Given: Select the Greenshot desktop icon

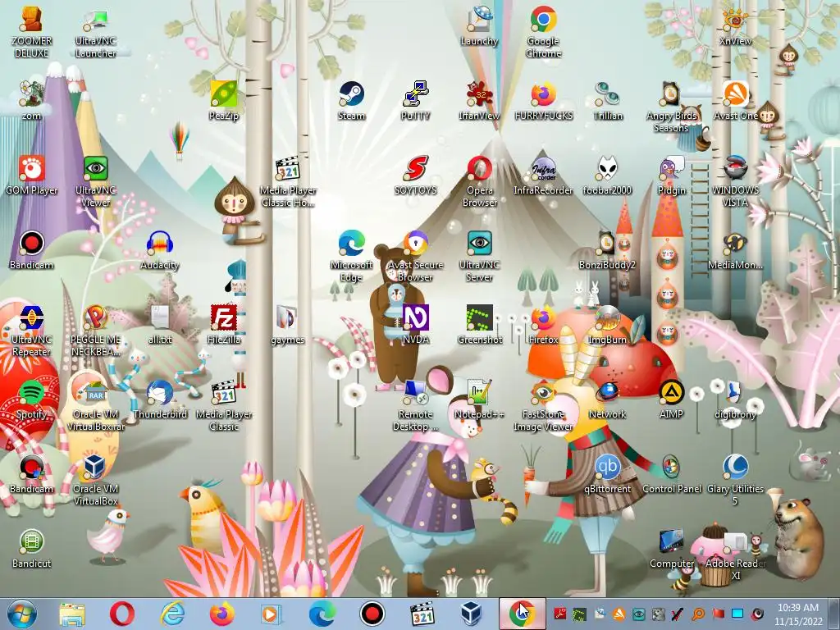Looking at the screenshot, I should pos(479,325).
